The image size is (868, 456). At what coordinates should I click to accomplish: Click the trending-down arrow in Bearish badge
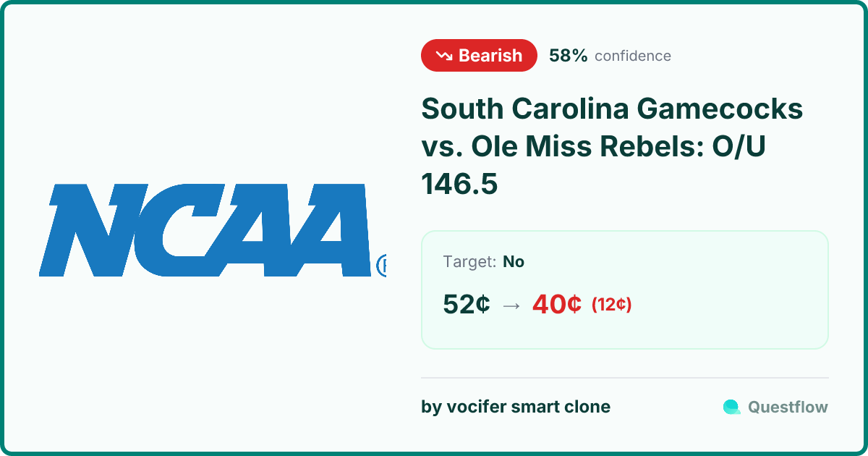click(x=443, y=56)
